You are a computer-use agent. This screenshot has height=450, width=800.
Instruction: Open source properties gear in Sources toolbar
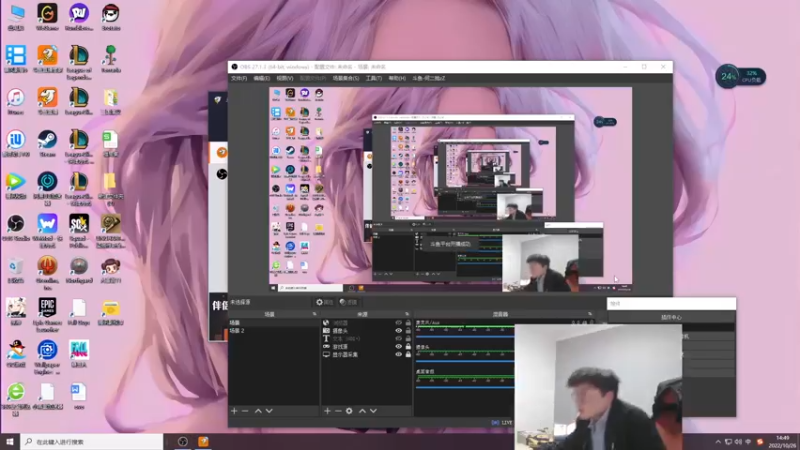click(x=349, y=411)
